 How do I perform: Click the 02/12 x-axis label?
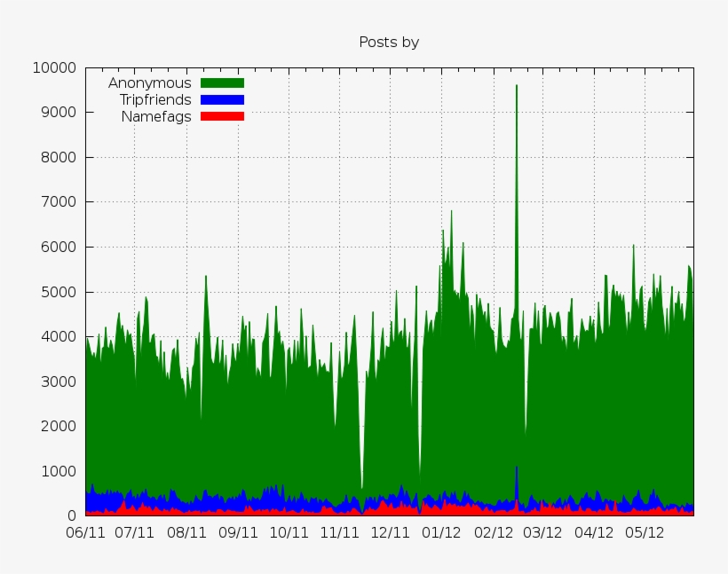[x=494, y=532]
